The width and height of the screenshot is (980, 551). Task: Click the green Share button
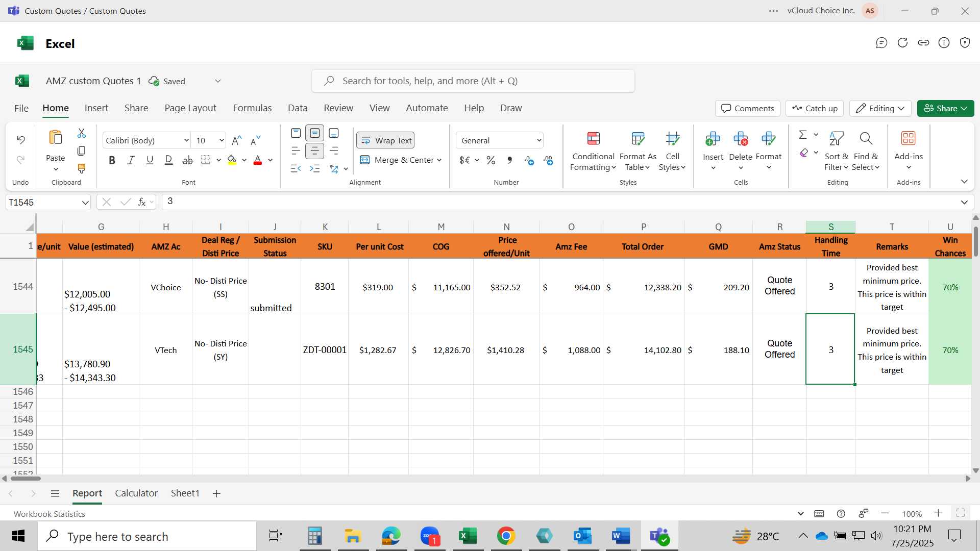[945, 108]
